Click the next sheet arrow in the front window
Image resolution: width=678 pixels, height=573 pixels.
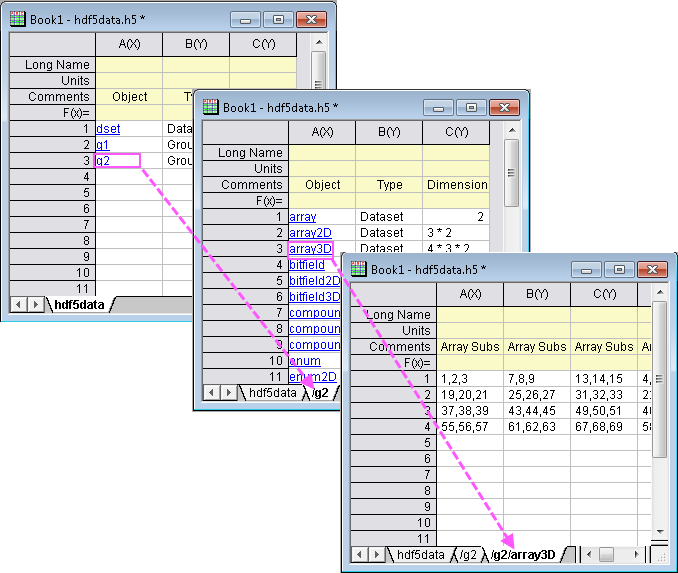(375, 555)
